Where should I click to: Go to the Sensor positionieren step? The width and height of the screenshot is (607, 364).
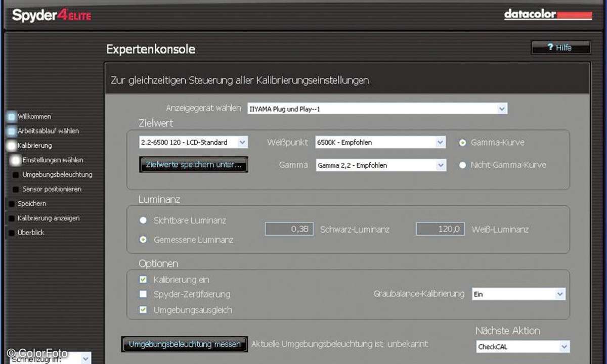point(52,189)
